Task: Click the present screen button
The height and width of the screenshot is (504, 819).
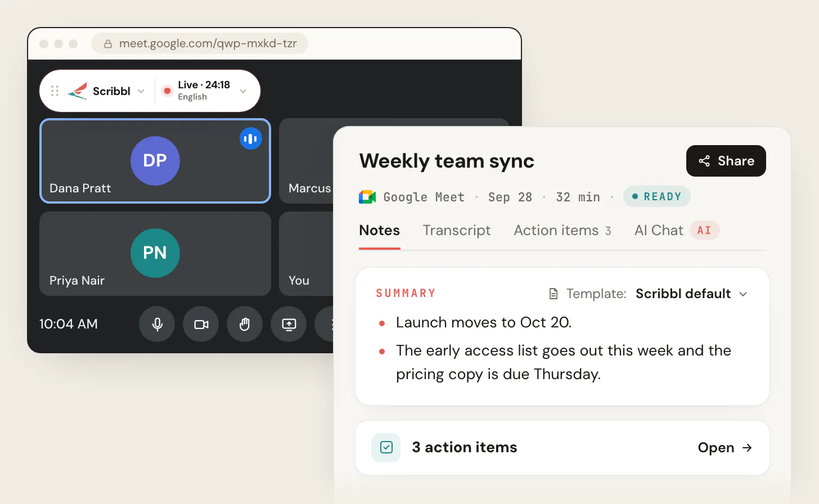Action: (289, 324)
